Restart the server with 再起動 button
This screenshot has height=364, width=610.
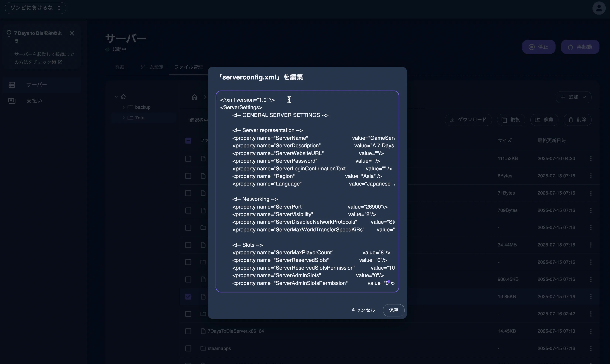[x=580, y=47]
